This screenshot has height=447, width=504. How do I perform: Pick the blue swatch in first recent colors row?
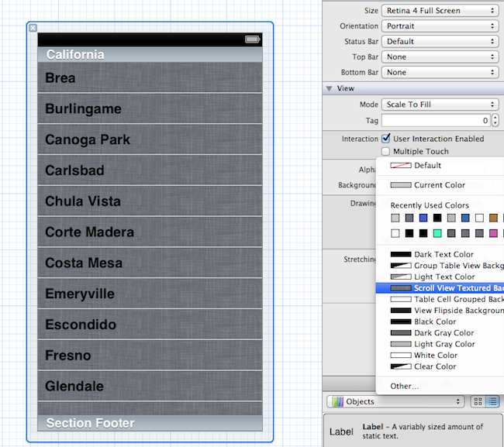click(x=423, y=218)
